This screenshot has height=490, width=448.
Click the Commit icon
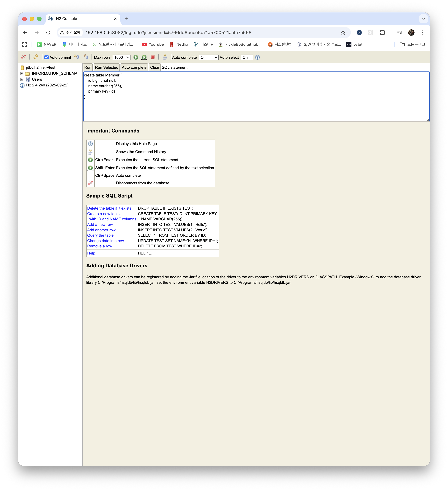86,57
